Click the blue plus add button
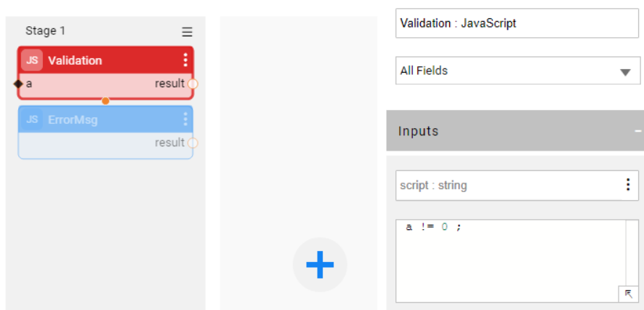 [320, 265]
